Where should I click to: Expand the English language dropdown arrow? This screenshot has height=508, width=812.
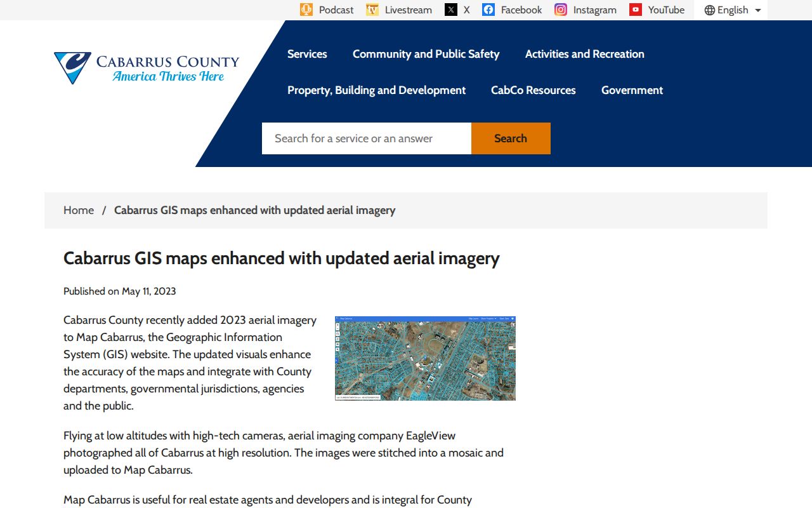[x=757, y=10]
